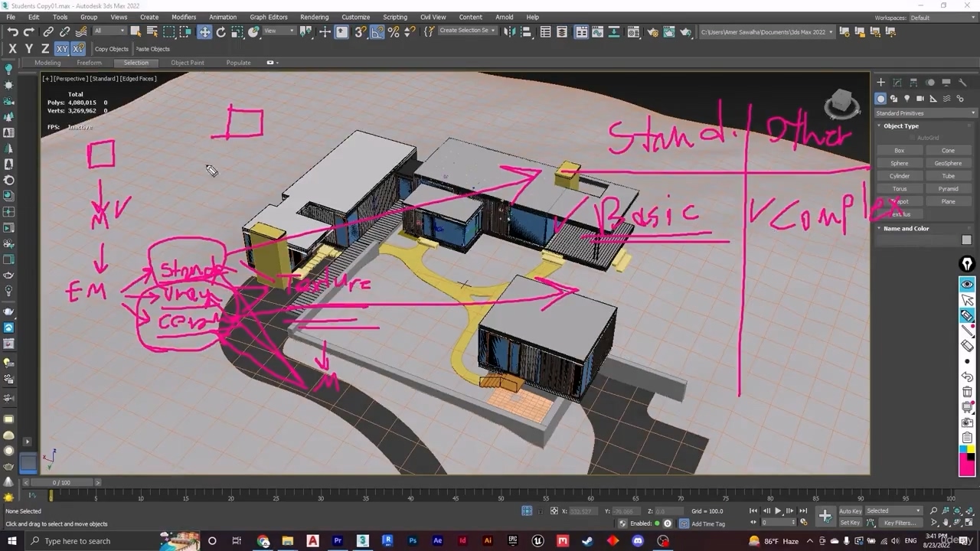Switch to the Object Paint ribbon tab
Screen dimensions: 980x551
click(x=188, y=63)
